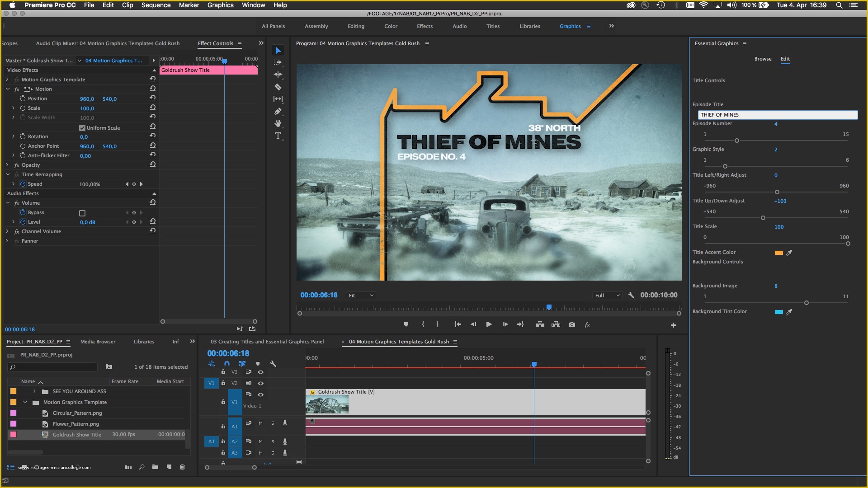Expand the Time Remapping effect

pos(7,174)
